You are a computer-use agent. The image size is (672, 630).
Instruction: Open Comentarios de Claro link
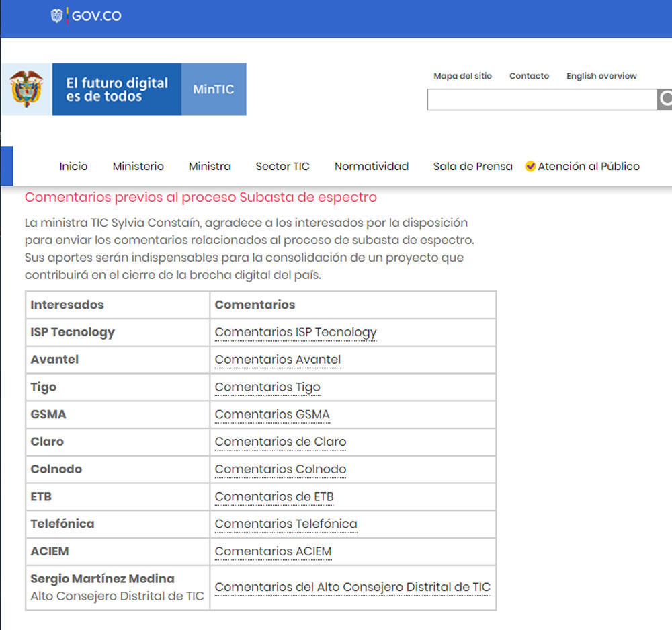[280, 442]
